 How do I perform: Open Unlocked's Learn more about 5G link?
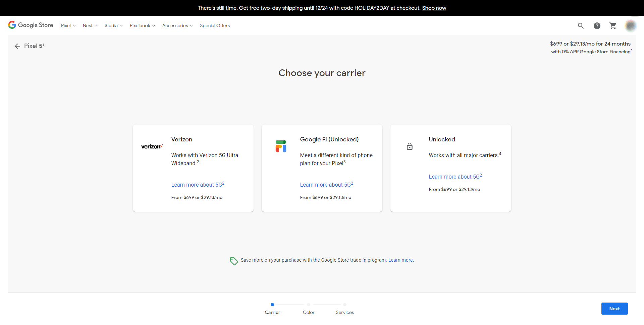(x=455, y=177)
